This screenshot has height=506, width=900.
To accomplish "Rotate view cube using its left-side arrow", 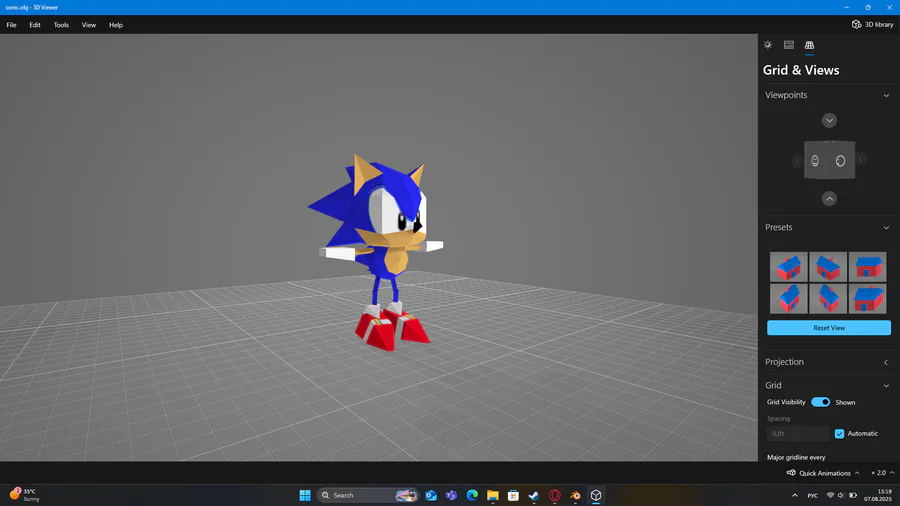I will tap(797, 161).
